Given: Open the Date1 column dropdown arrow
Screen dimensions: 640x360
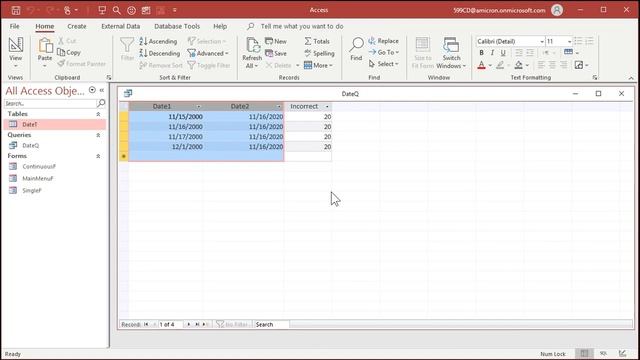Looking at the screenshot, I should click(199, 107).
